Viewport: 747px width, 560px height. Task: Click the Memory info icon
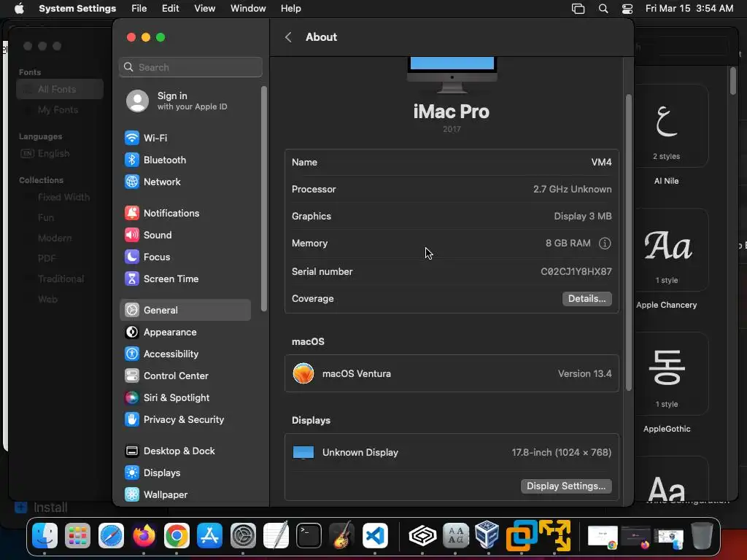pyautogui.click(x=605, y=244)
